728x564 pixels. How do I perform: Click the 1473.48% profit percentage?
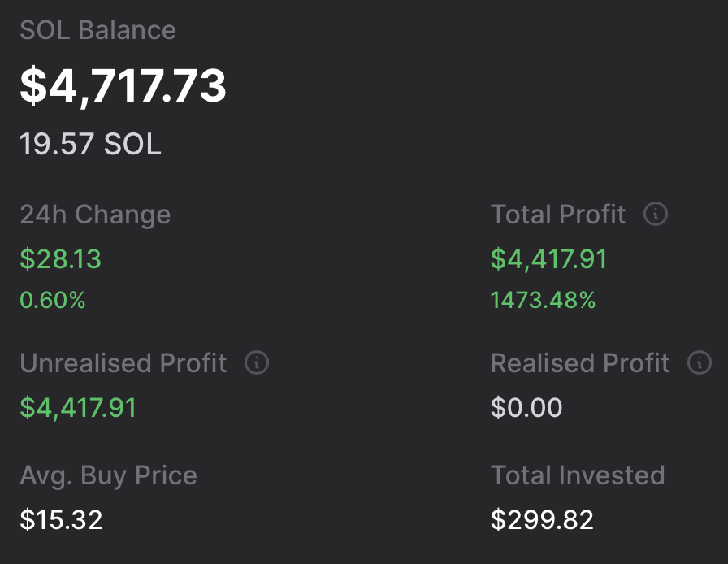(x=543, y=301)
